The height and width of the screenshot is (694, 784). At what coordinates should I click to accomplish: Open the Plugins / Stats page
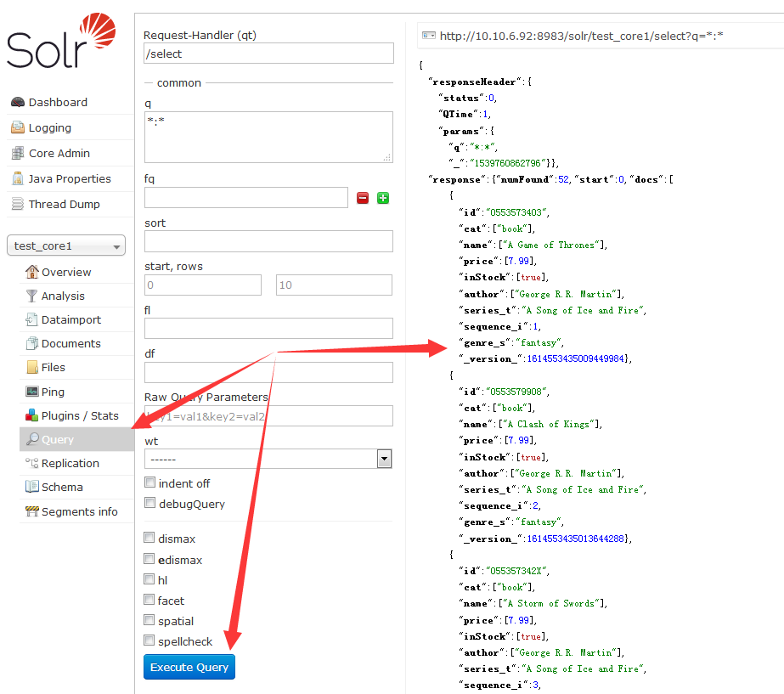coord(80,415)
